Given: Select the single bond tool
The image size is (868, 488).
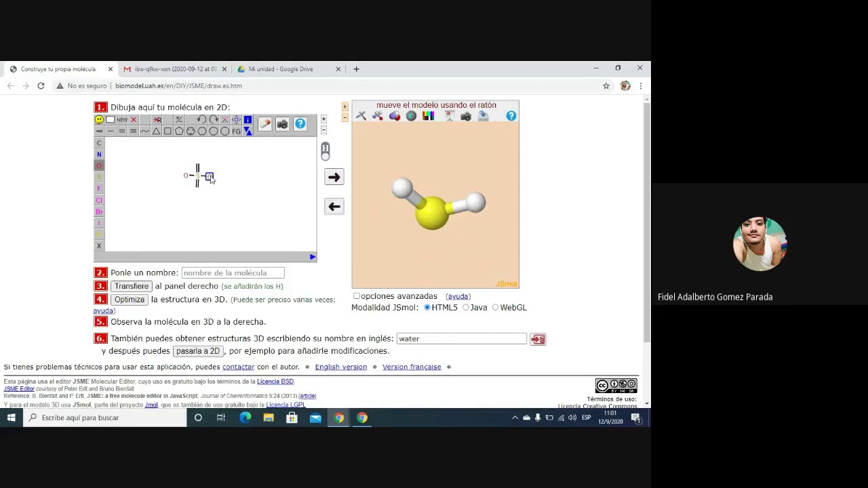Looking at the screenshot, I should click(111, 131).
